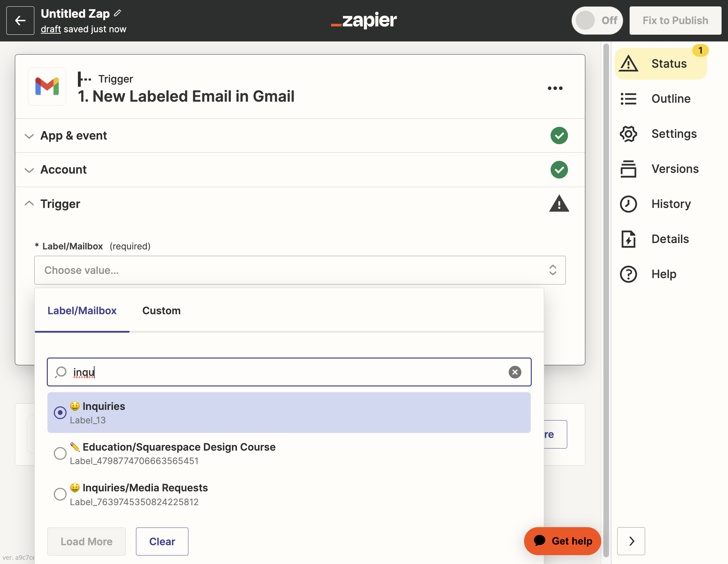
Task: Open the Label/Mailbox Choose value dropdown
Action: click(300, 270)
